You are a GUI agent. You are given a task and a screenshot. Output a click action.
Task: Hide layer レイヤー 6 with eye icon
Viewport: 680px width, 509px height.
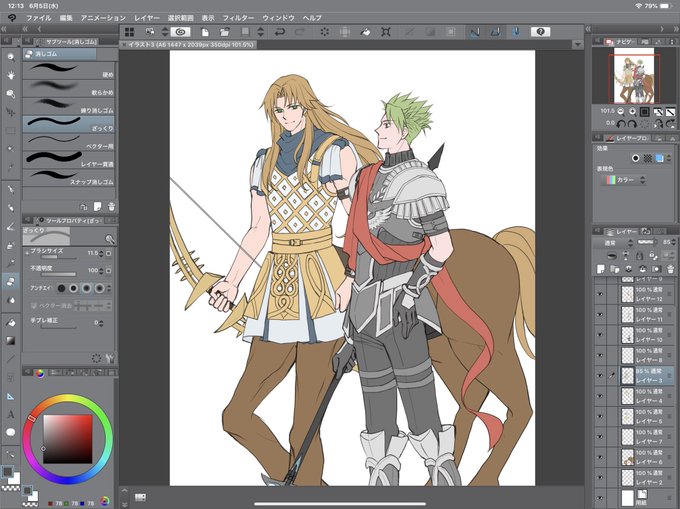point(600,457)
